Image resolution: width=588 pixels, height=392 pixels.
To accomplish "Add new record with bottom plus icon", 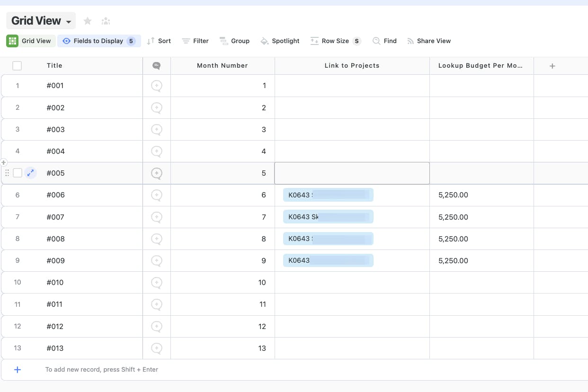I will click(18, 370).
